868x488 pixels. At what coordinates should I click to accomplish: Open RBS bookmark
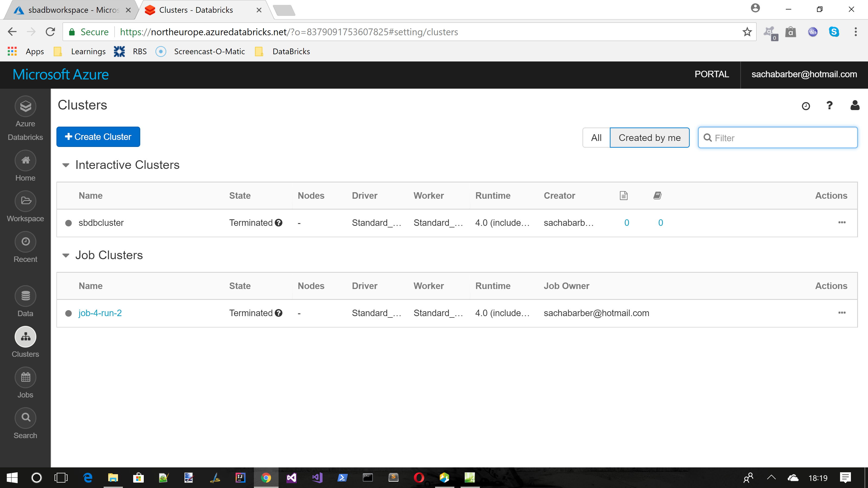[130, 52]
